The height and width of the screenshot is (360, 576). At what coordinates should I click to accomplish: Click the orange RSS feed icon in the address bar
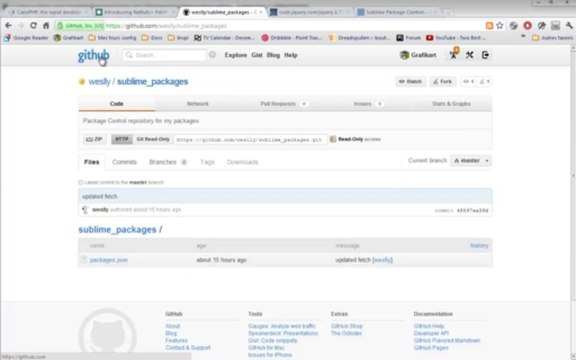489,25
